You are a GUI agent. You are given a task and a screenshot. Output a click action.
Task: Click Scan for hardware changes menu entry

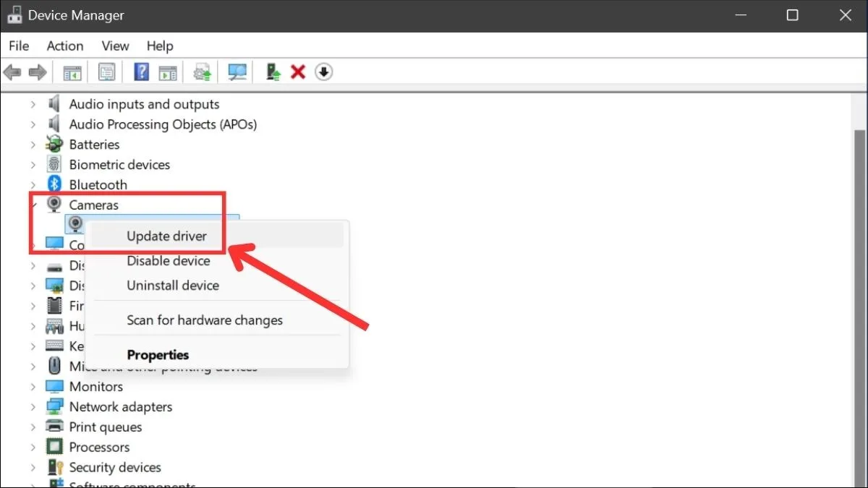click(205, 320)
